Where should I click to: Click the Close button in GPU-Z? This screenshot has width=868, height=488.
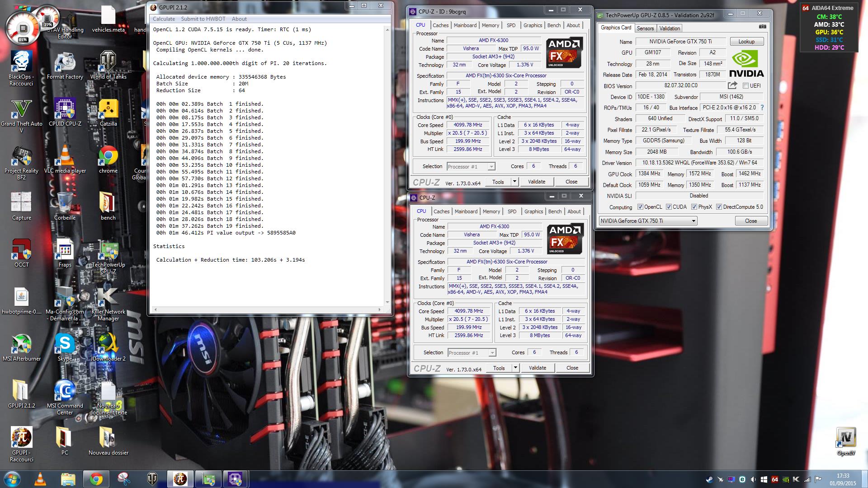[751, 221]
